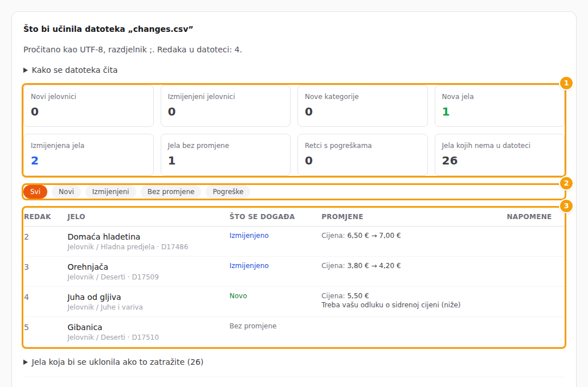Viewport: 588px width, 387px height.
Task: Select 'Jela kojih nema u datoteci' card
Action: click(x=500, y=155)
